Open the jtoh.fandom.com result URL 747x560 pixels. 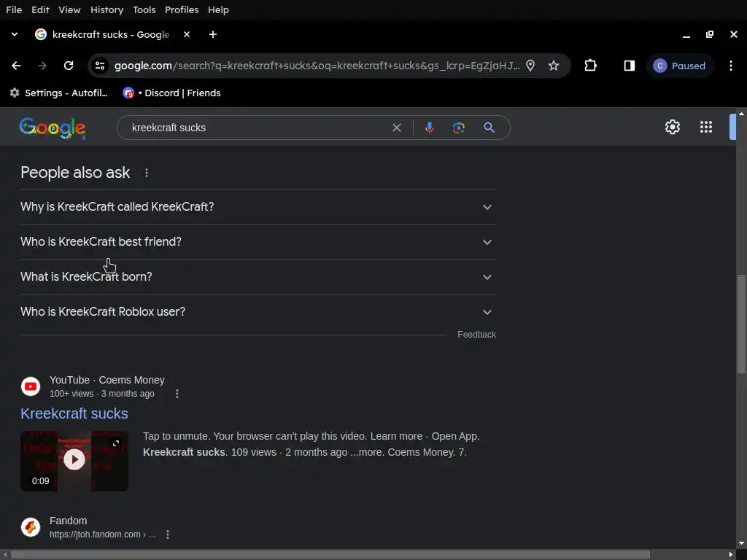coord(102,534)
